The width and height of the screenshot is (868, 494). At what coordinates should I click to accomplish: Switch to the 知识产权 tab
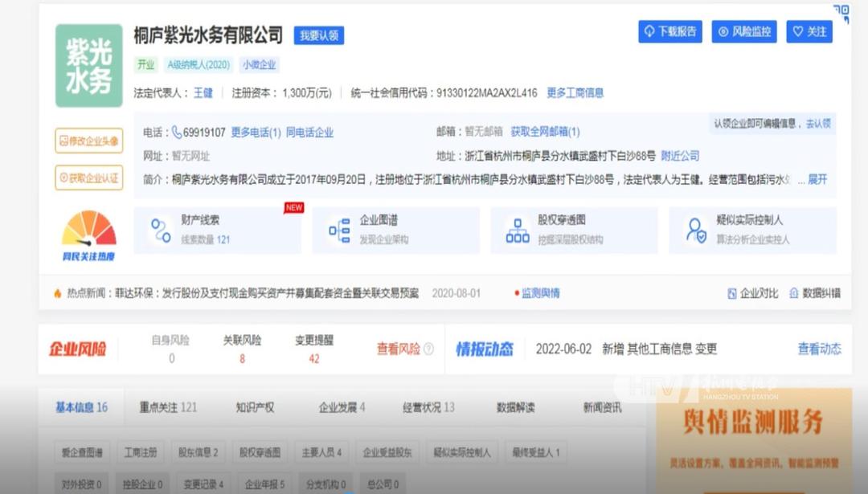pos(256,408)
